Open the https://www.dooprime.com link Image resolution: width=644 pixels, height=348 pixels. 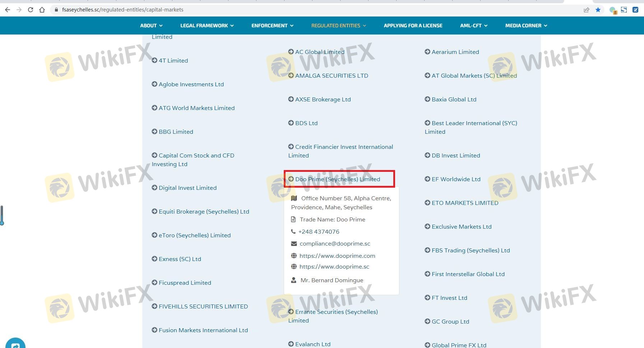coord(337,256)
